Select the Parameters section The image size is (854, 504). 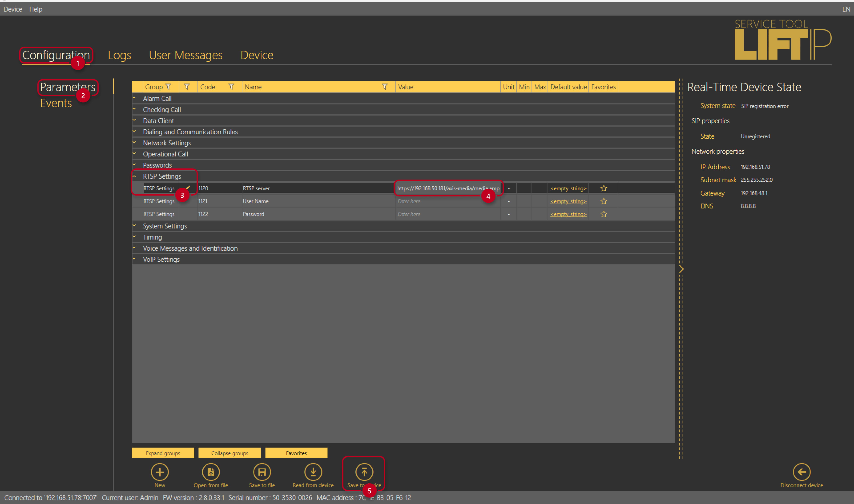coord(68,87)
